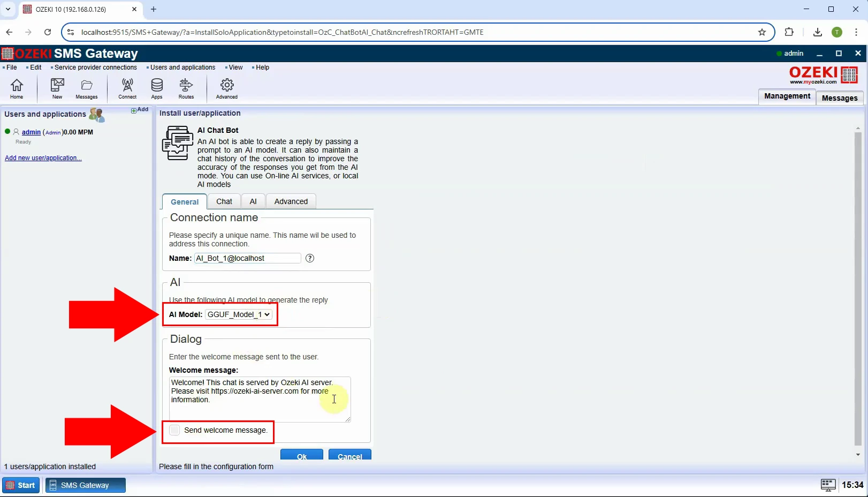Click the OZEKI logo at top right
Viewport: 868px width, 497px height.
pos(824,75)
